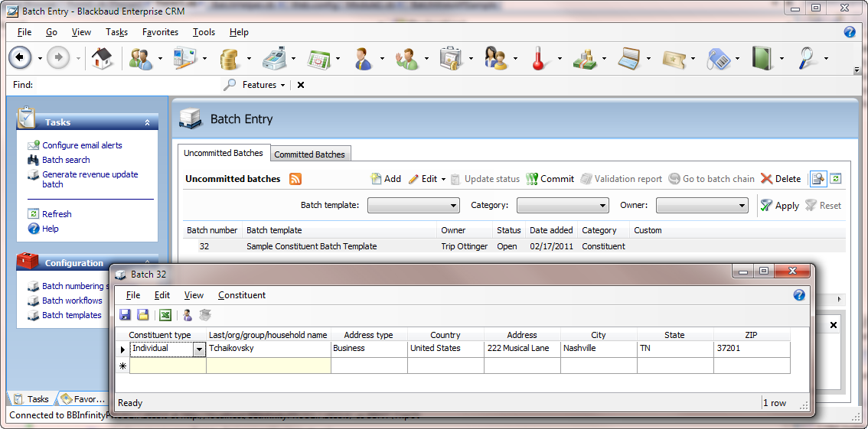Expand the Edit button dropdown arrow
Viewport: 868px width, 429px height.
pyautogui.click(x=443, y=179)
